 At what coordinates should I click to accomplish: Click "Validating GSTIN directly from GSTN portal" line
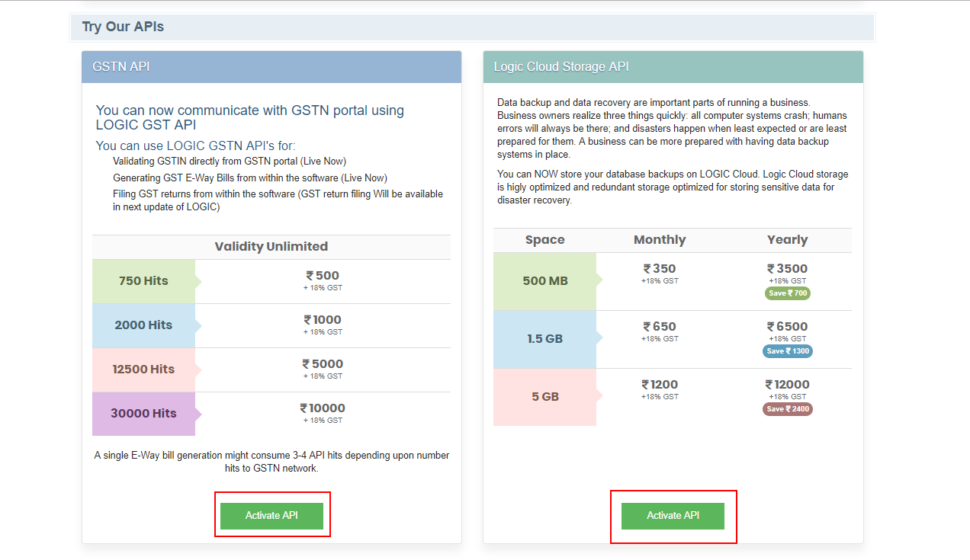(230, 162)
